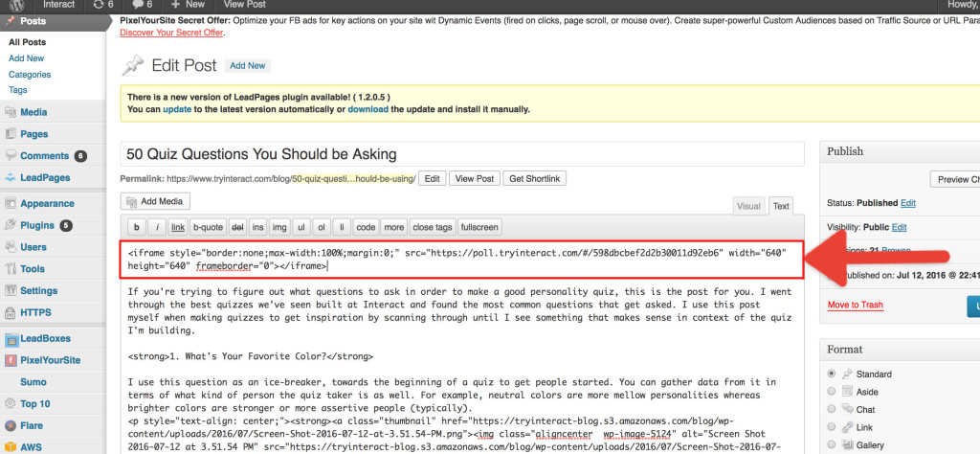Open the Appearance icon in sidebar
The height and width of the screenshot is (454, 980).
point(11,203)
